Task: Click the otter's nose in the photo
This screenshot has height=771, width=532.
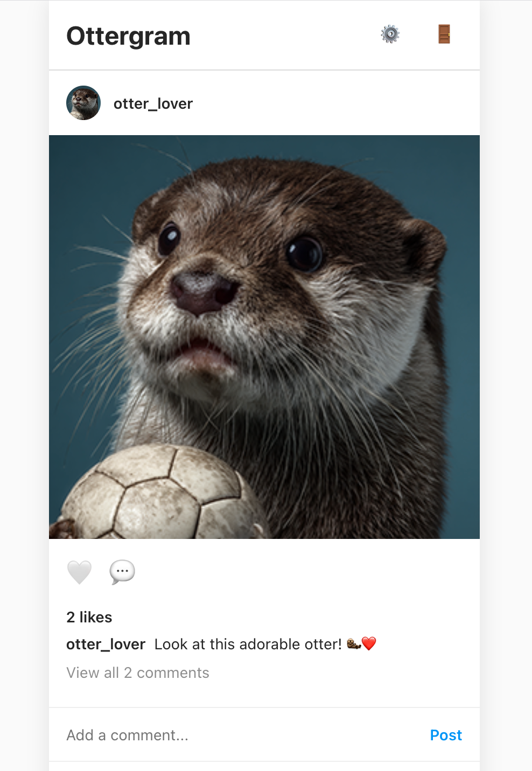Action: [204, 292]
